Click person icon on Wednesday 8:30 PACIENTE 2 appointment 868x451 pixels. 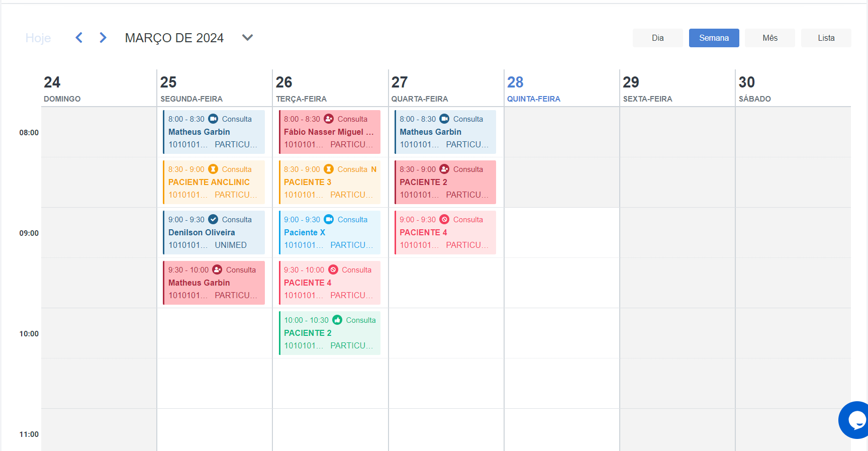point(444,169)
